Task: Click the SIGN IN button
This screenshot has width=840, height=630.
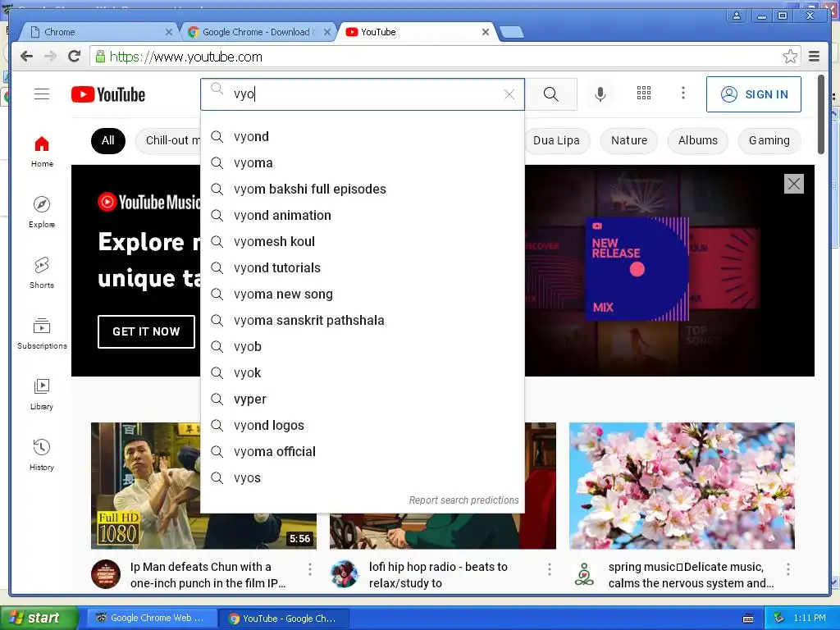Action: (x=754, y=94)
